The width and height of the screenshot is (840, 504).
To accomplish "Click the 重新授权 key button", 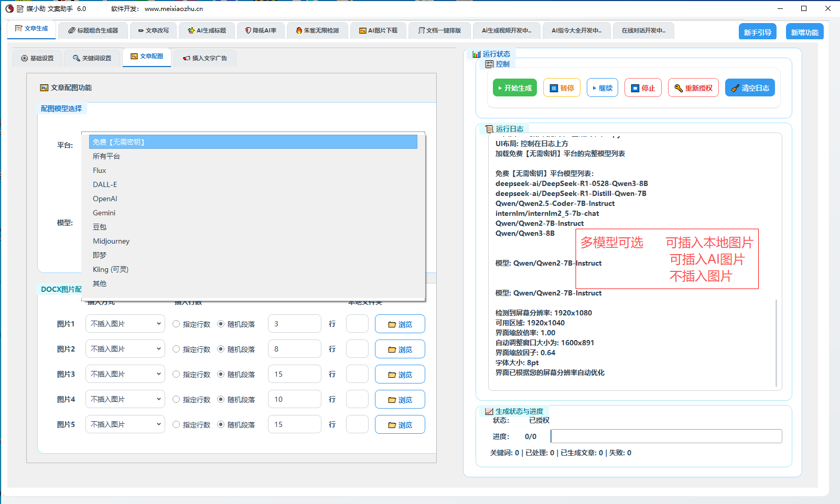I will 693,88.
